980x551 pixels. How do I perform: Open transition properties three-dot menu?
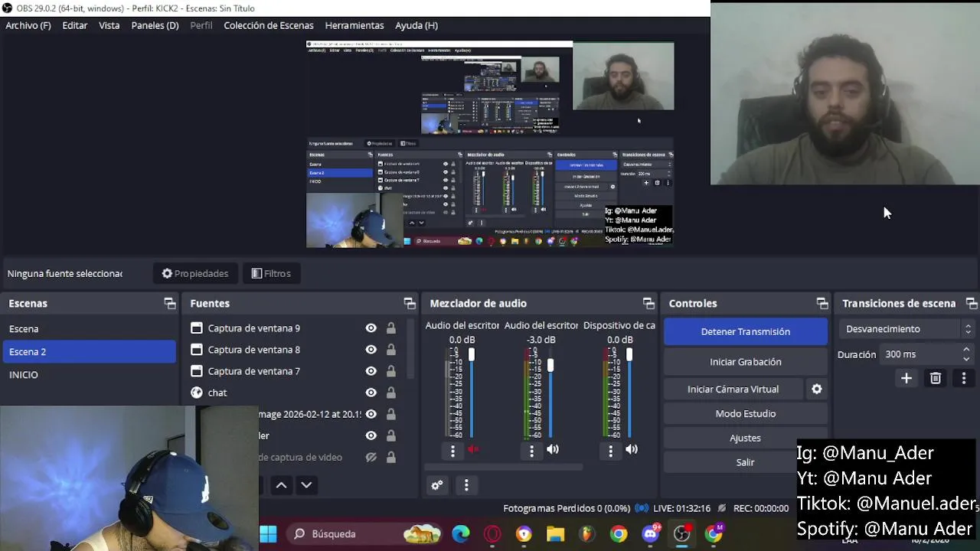[964, 378]
